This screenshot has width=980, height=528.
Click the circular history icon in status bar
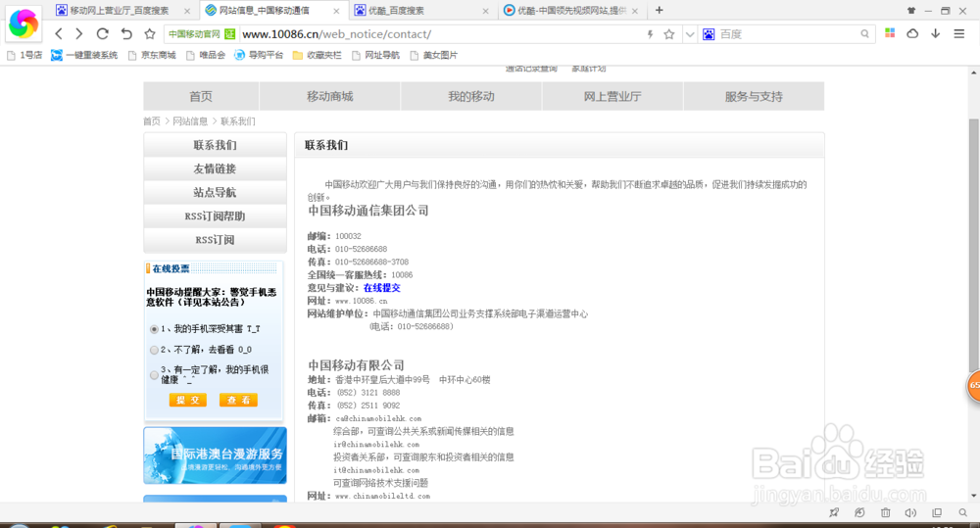click(x=859, y=512)
